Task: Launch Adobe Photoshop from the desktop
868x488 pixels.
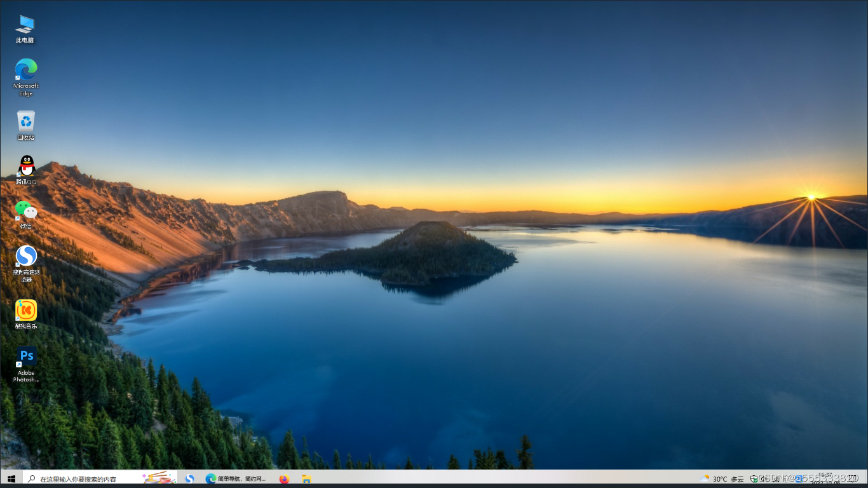Action: [x=27, y=357]
